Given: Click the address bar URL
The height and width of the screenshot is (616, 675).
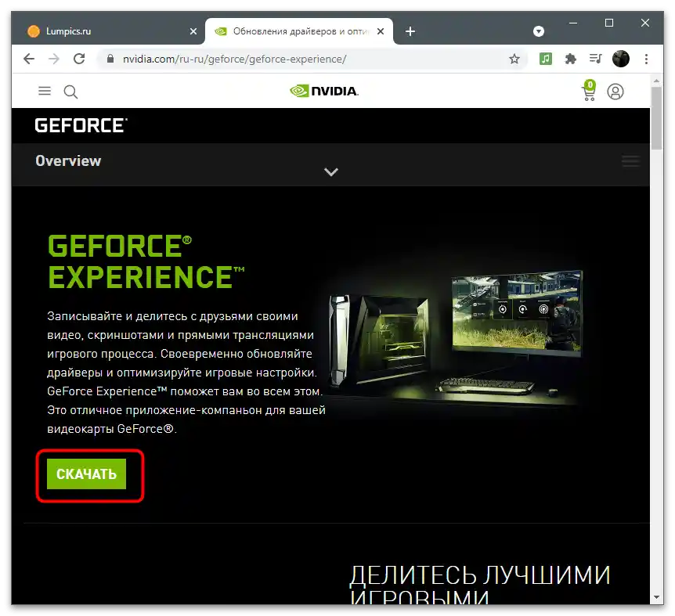Looking at the screenshot, I should [x=234, y=59].
